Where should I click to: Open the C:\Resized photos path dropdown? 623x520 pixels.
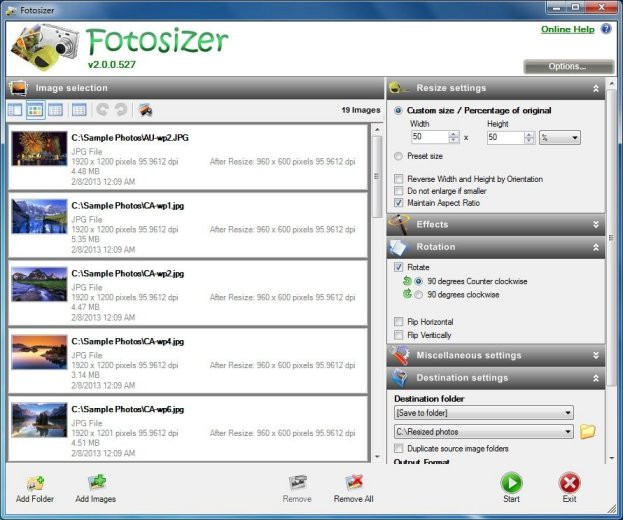click(x=484, y=431)
